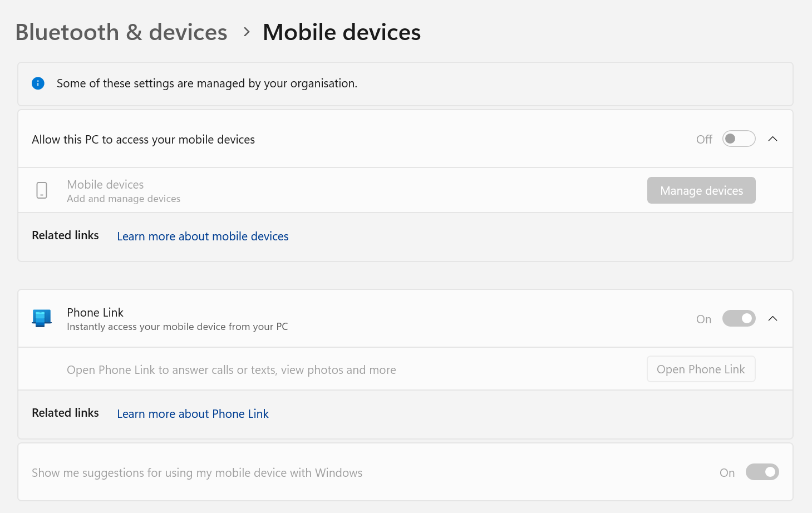This screenshot has height=513, width=812.
Task: Select the Mobile devices page title
Action: click(341, 32)
